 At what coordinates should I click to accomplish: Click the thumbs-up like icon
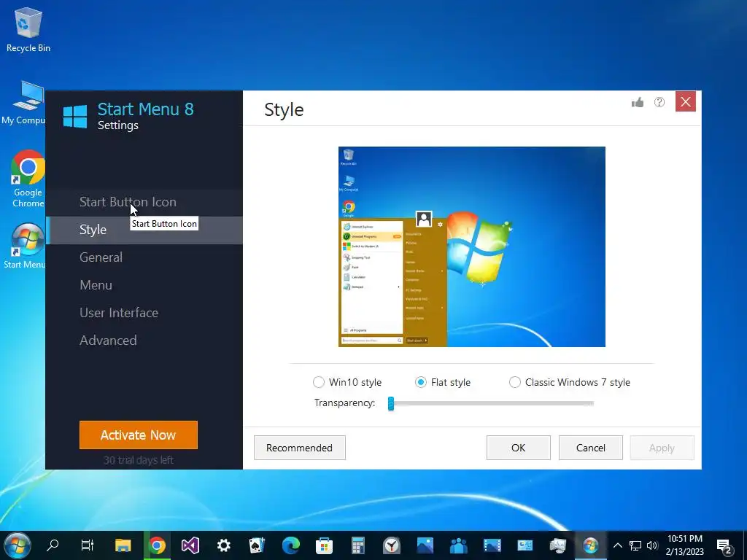pyautogui.click(x=638, y=102)
